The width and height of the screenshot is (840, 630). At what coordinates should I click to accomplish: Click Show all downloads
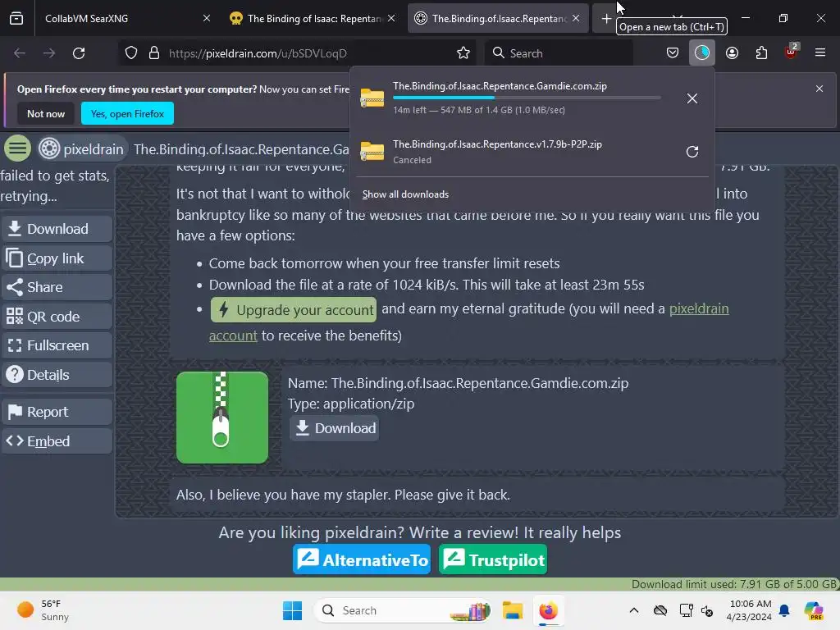tap(405, 194)
